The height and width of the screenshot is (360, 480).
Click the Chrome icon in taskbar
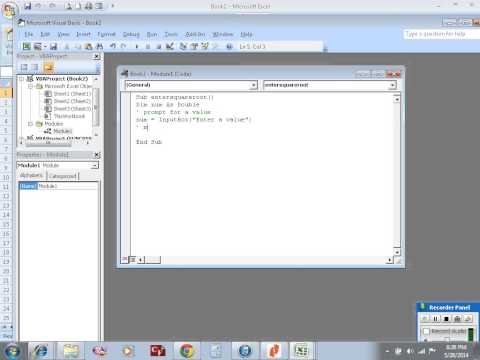(x=187, y=351)
